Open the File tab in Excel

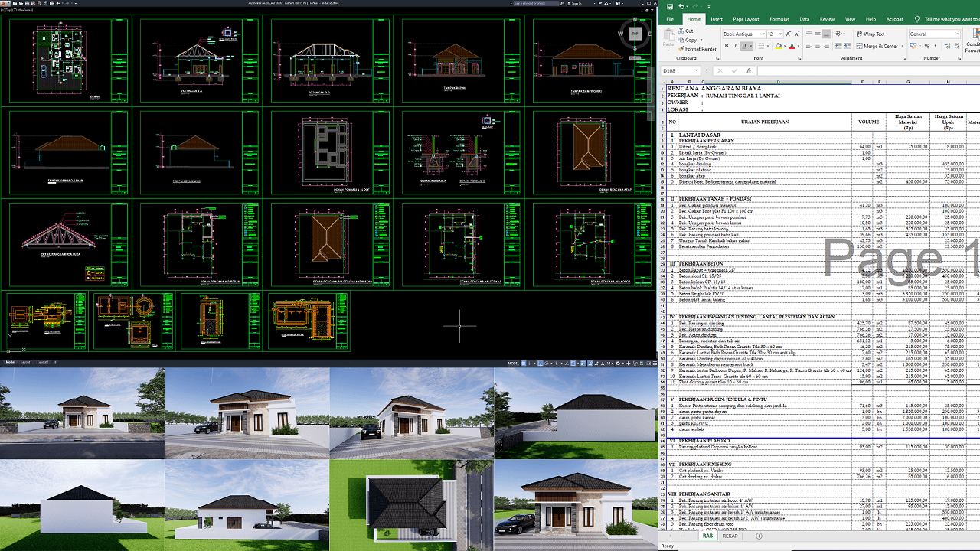[x=670, y=19]
